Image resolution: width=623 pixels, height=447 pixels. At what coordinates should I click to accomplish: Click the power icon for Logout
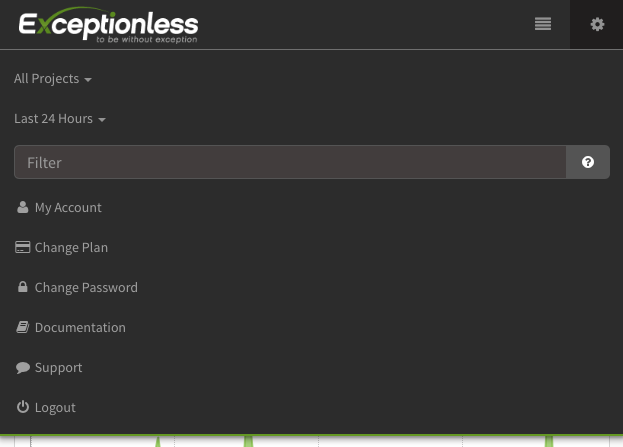[x=22, y=408]
